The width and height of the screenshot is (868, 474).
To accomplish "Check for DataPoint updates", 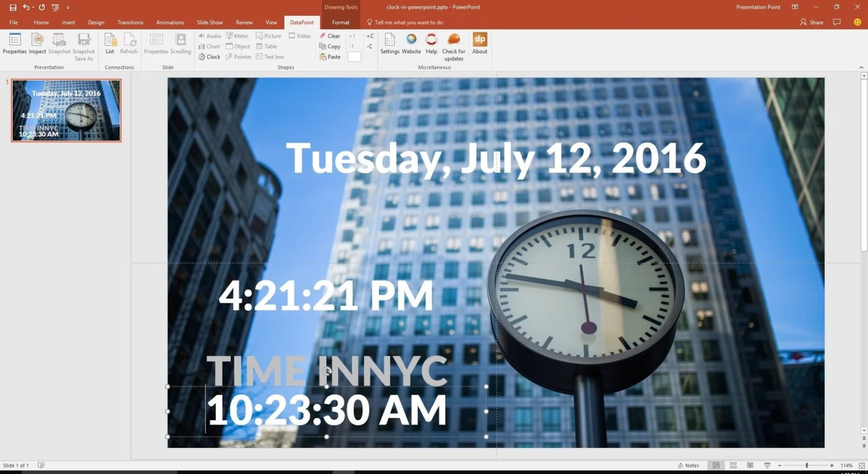I will [x=453, y=45].
